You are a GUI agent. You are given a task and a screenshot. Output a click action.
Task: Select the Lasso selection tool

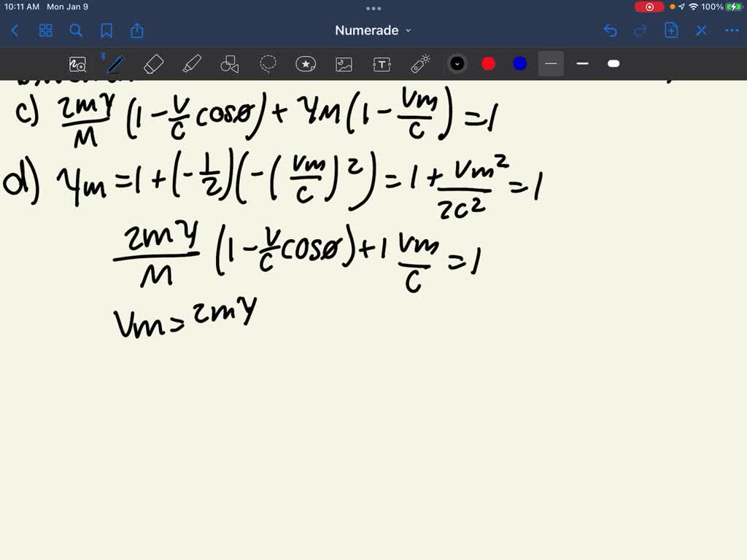pyautogui.click(x=268, y=64)
